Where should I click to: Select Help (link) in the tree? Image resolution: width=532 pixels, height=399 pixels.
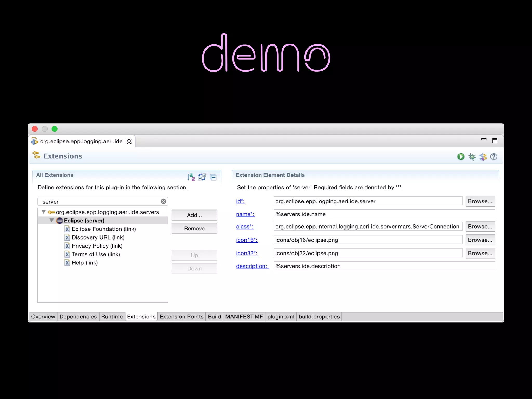click(x=85, y=263)
